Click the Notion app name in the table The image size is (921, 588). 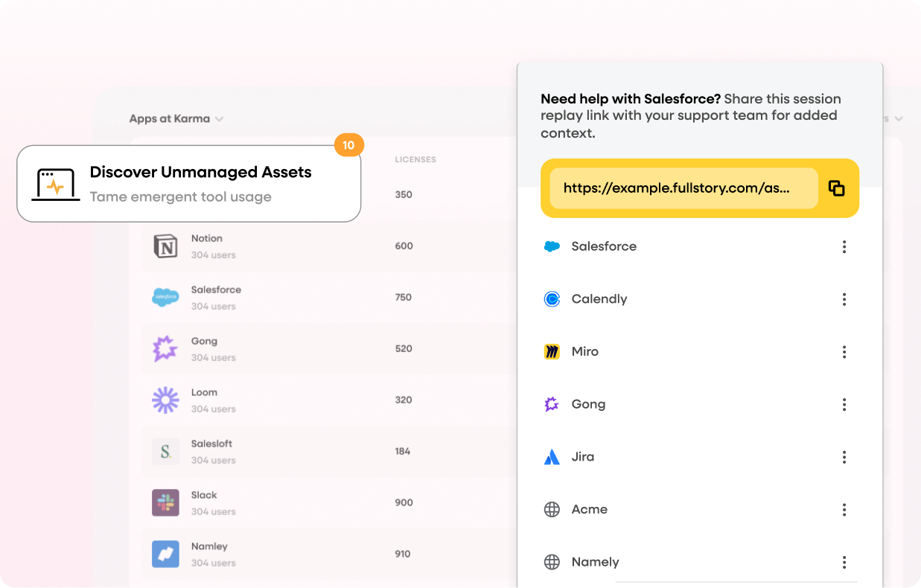[x=207, y=238]
